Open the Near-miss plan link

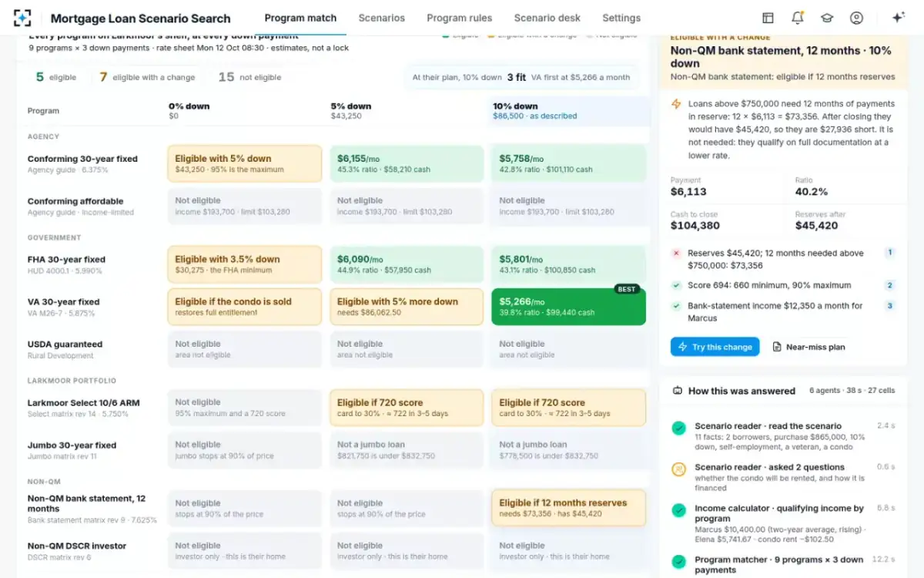tap(808, 347)
